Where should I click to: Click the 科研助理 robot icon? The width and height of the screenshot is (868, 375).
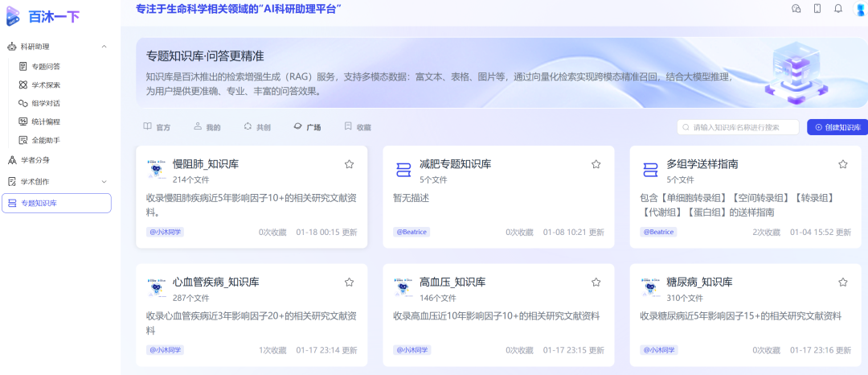pos(11,47)
